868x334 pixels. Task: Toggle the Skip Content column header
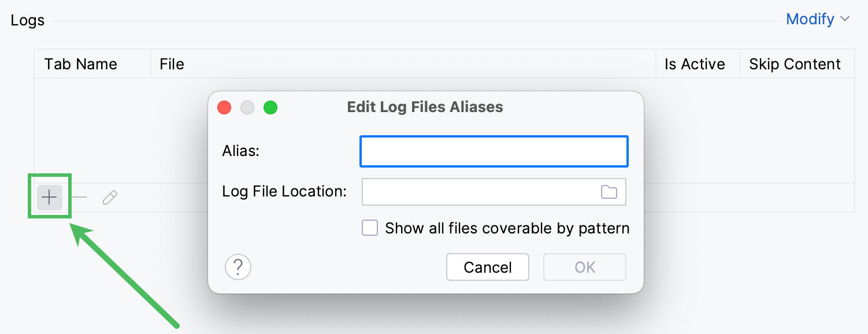click(x=795, y=64)
